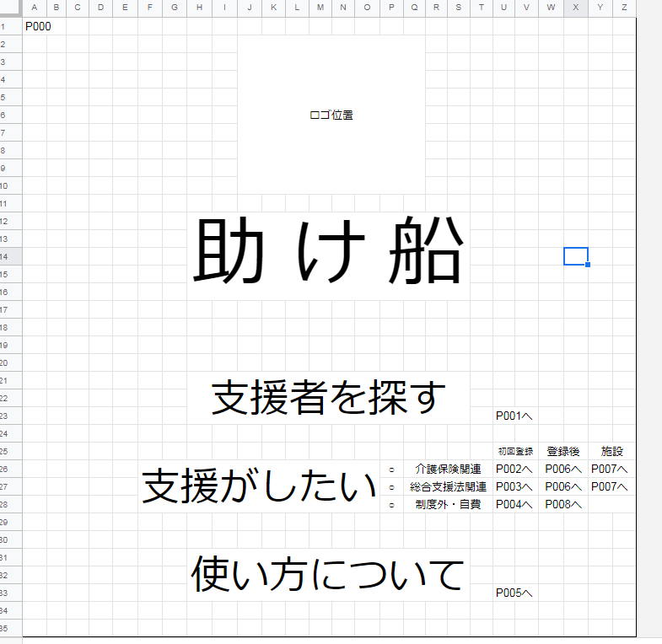Image resolution: width=662 pixels, height=644 pixels.
Task: Click the P004へ cell
Action: [x=514, y=505]
